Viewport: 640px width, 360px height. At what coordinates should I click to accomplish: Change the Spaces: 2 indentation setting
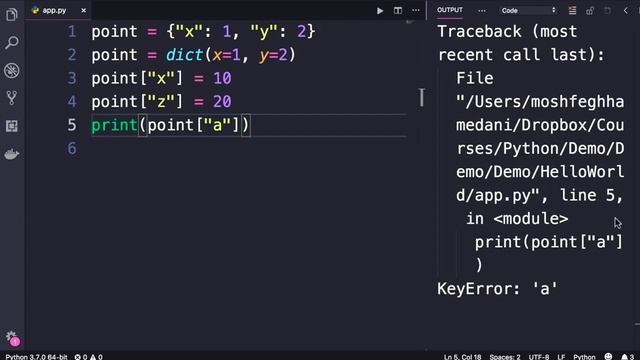point(505,357)
